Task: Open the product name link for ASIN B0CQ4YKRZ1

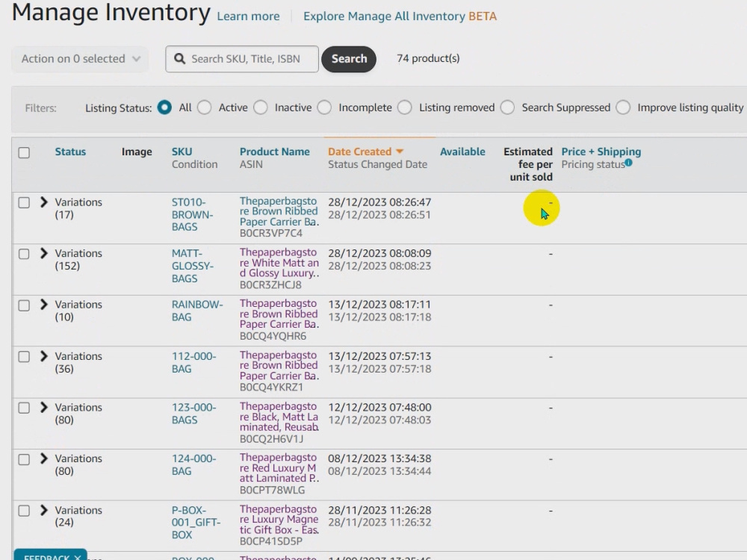Action: click(279, 365)
